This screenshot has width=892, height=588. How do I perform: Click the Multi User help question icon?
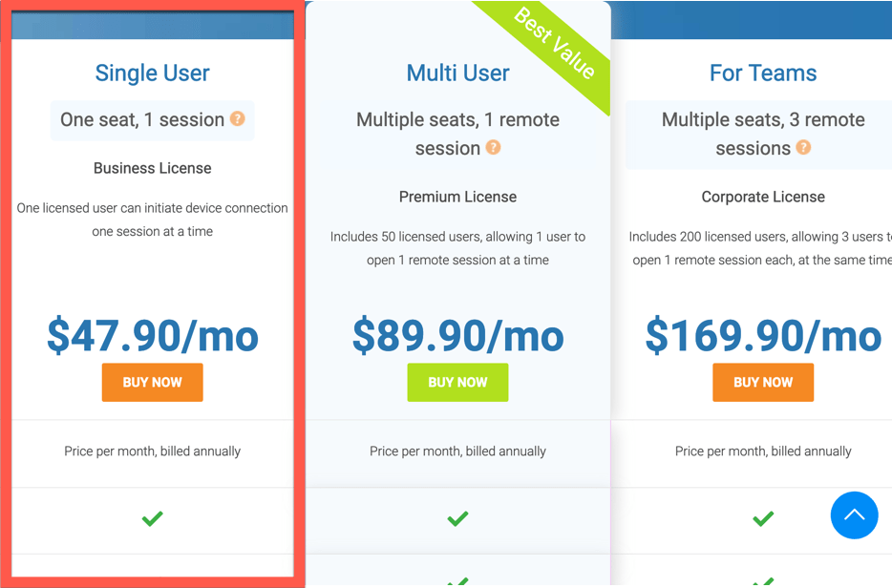tap(493, 147)
